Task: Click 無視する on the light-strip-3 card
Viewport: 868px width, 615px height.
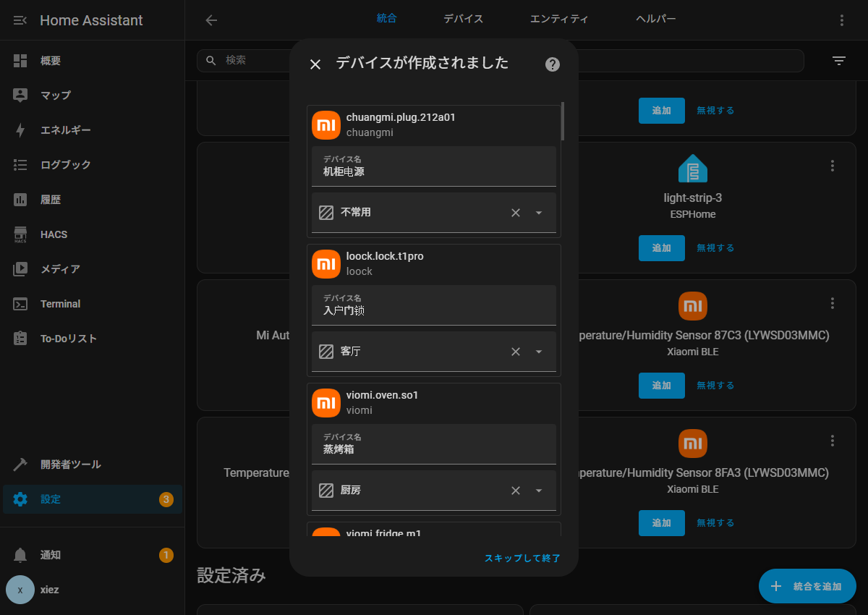Action: (x=715, y=248)
